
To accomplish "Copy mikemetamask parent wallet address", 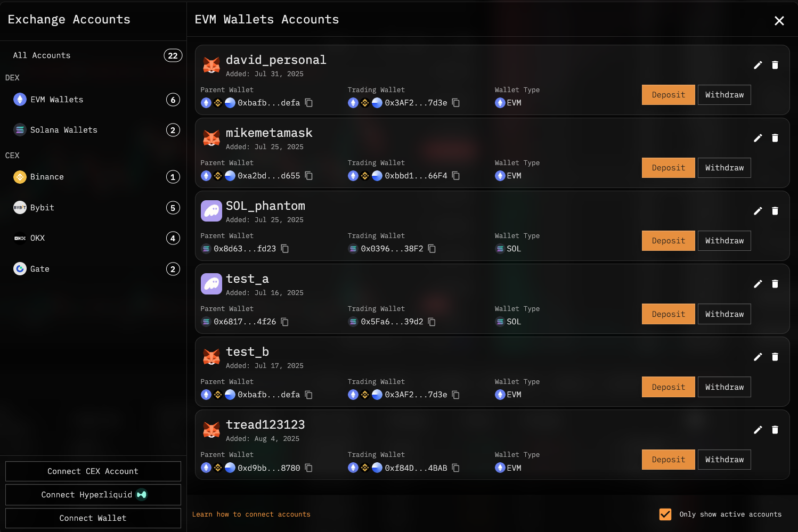I will [309, 176].
